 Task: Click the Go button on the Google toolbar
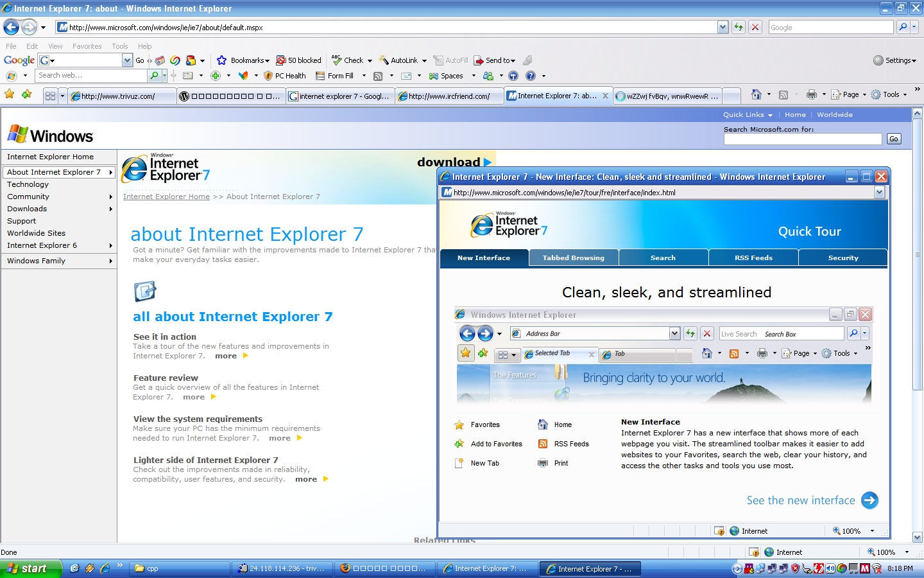click(x=140, y=60)
